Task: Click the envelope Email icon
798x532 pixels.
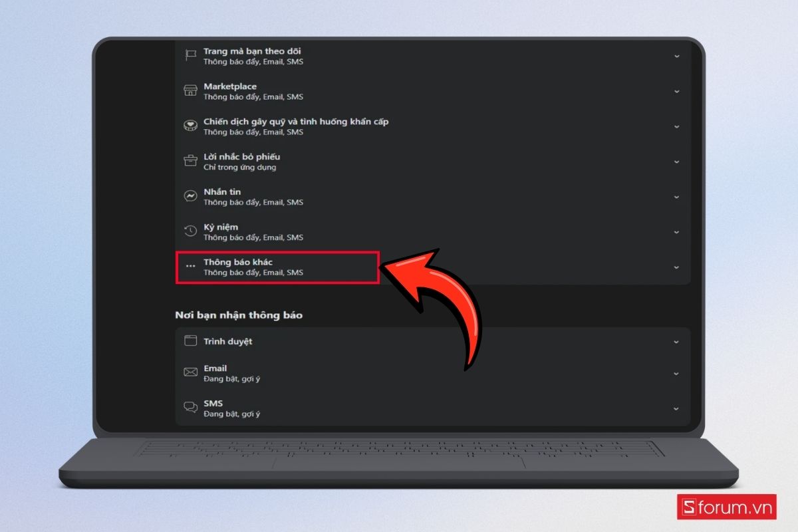Action: (x=191, y=373)
